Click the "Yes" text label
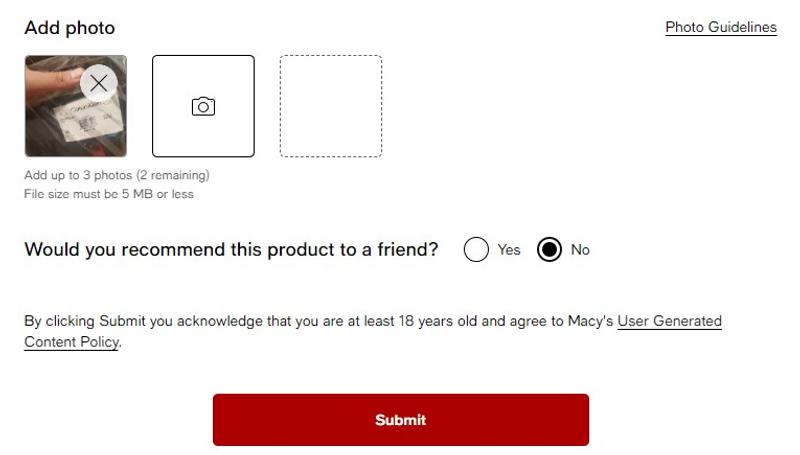 (509, 250)
